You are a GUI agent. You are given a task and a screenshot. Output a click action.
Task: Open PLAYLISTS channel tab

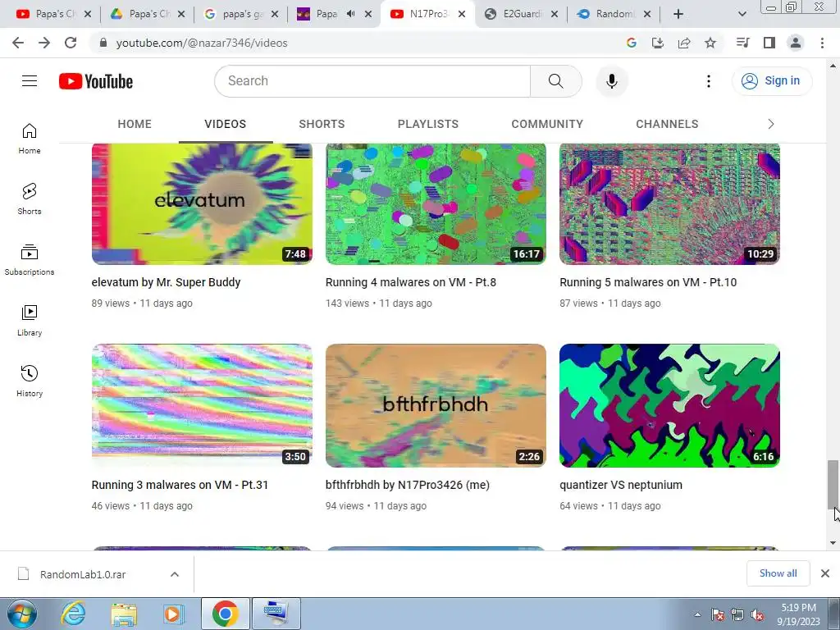tap(427, 124)
